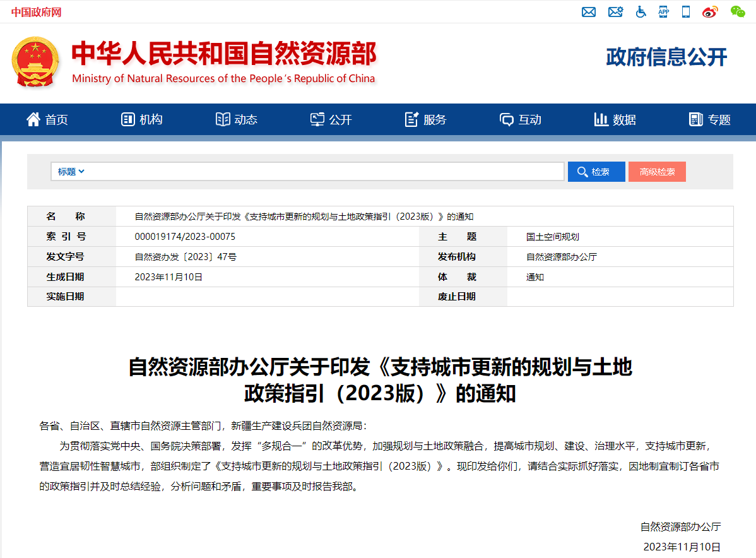Open the 公开 navigation item
756x558 pixels.
(x=331, y=119)
